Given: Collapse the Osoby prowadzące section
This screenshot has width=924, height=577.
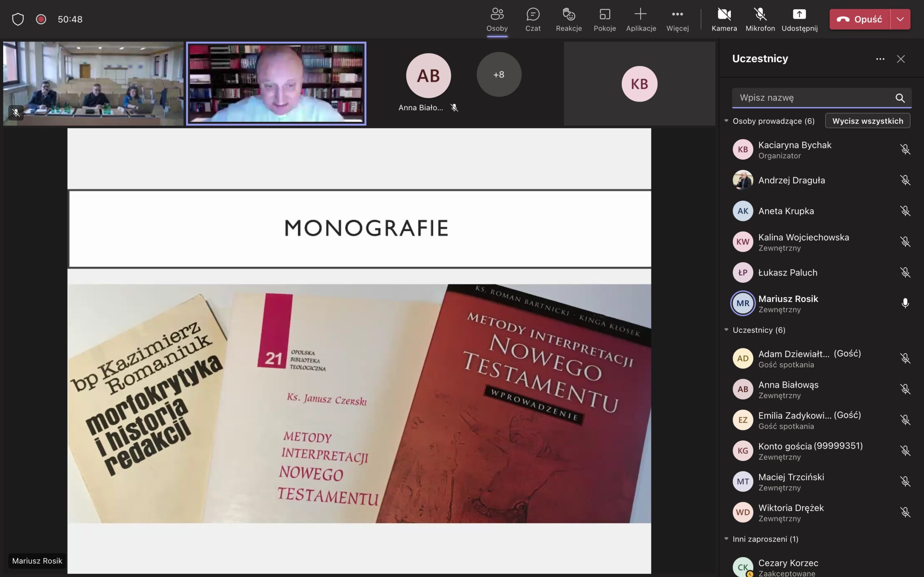Looking at the screenshot, I should [726, 121].
